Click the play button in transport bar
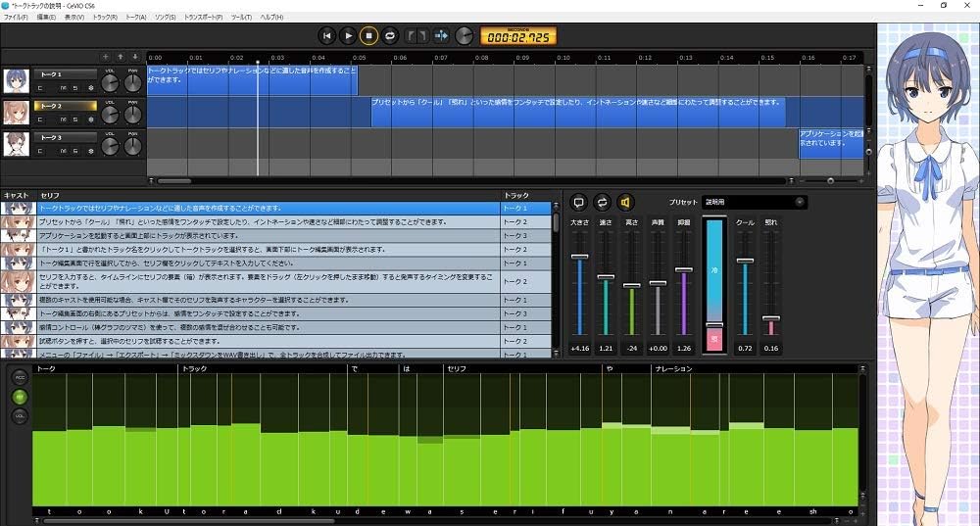The image size is (980, 526). click(x=348, y=36)
